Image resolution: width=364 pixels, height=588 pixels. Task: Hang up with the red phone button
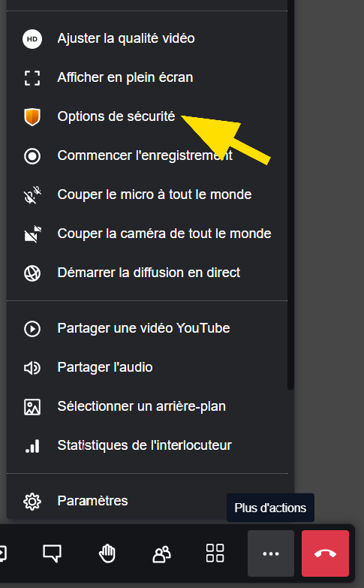click(x=326, y=553)
